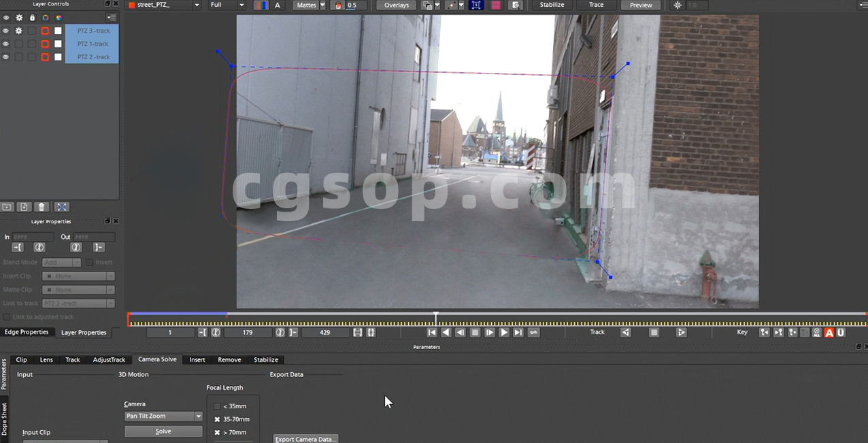
Task: Play the clip backwards
Action: [x=446, y=332]
